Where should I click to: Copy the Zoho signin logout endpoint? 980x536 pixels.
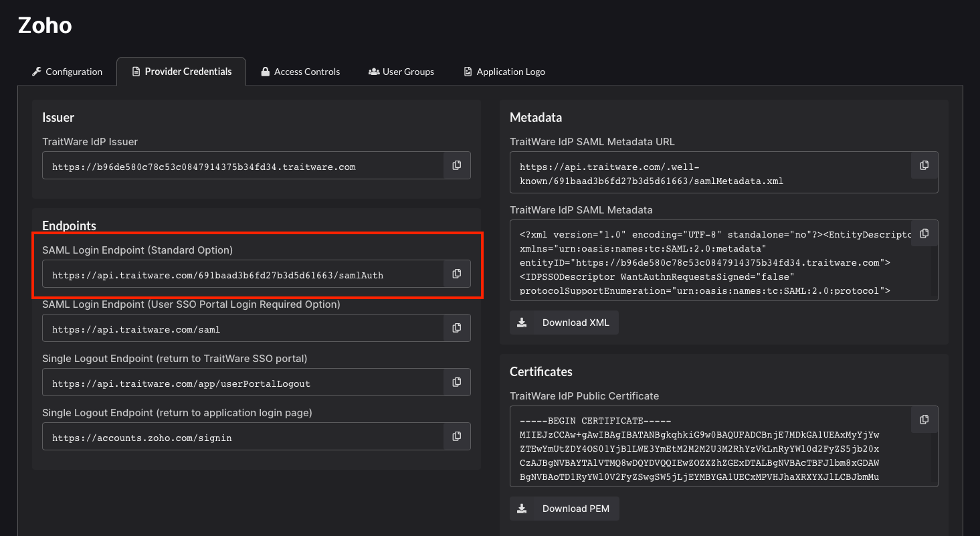457,436
